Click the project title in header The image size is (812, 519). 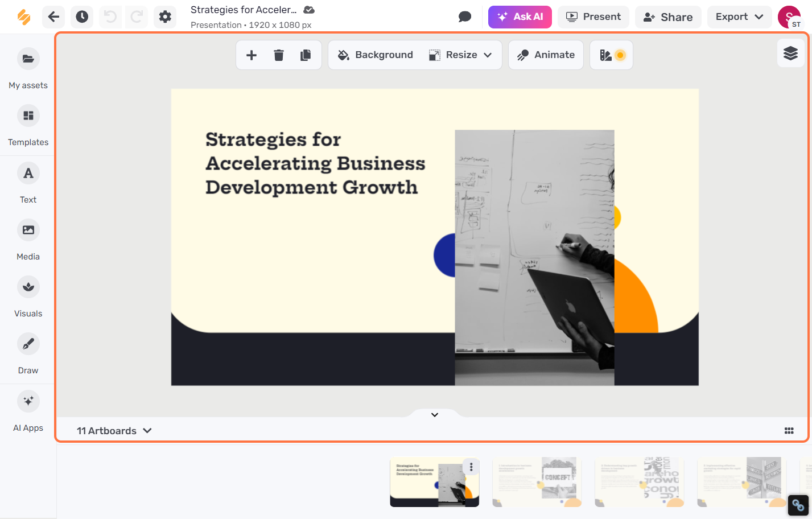[x=244, y=10]
